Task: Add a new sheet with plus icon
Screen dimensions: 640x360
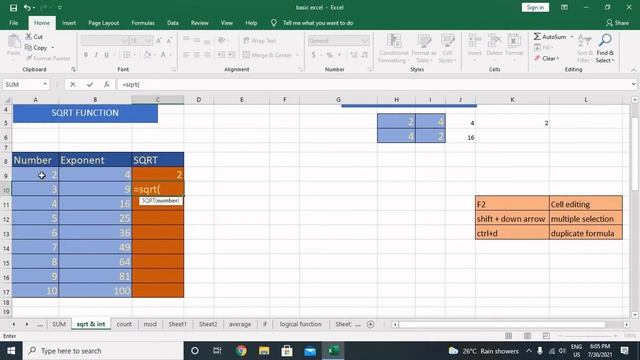Action: (x=371, y=324)
